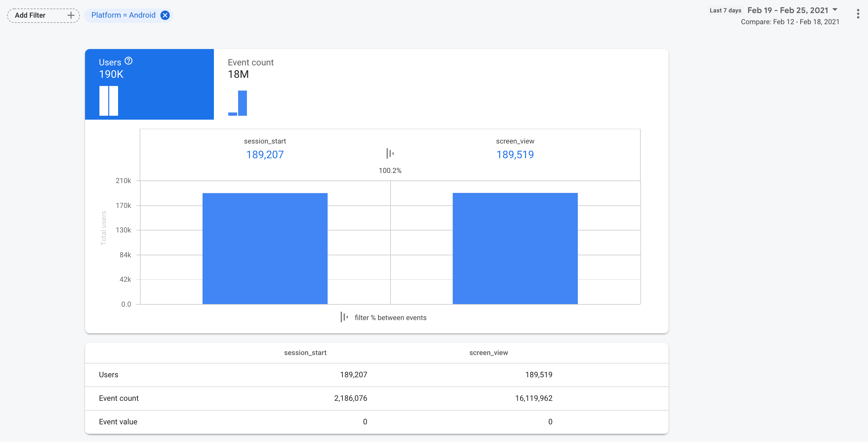Click the screen_view column header in the table
868x442 pixels.
(x=489, y=352)
